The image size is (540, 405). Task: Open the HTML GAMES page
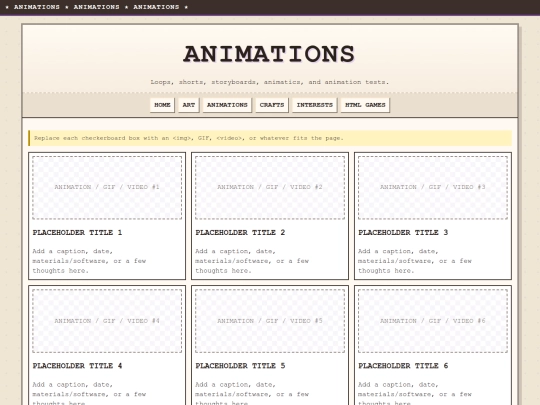365,105
